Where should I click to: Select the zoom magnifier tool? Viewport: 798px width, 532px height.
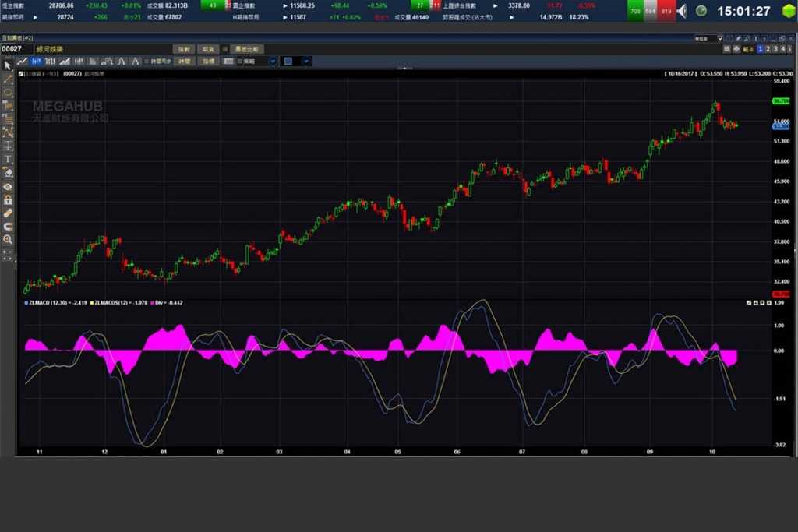tap(8, 240)
